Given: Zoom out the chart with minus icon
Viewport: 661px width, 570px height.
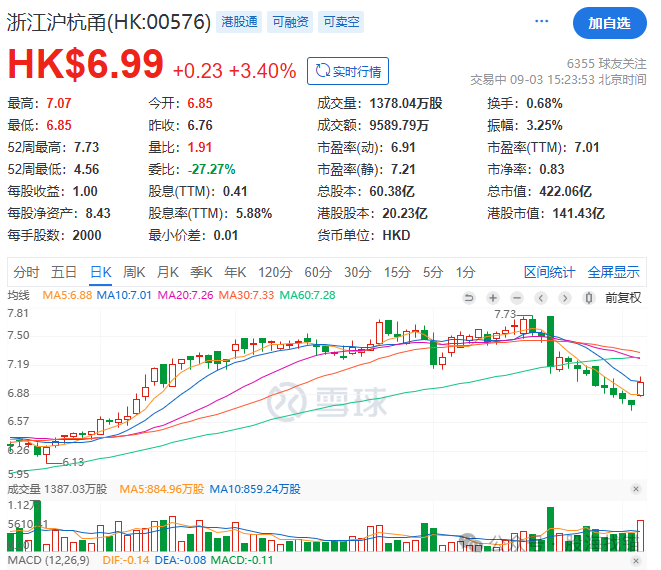Looking at the screenshot, I should [x=517, y=298].
